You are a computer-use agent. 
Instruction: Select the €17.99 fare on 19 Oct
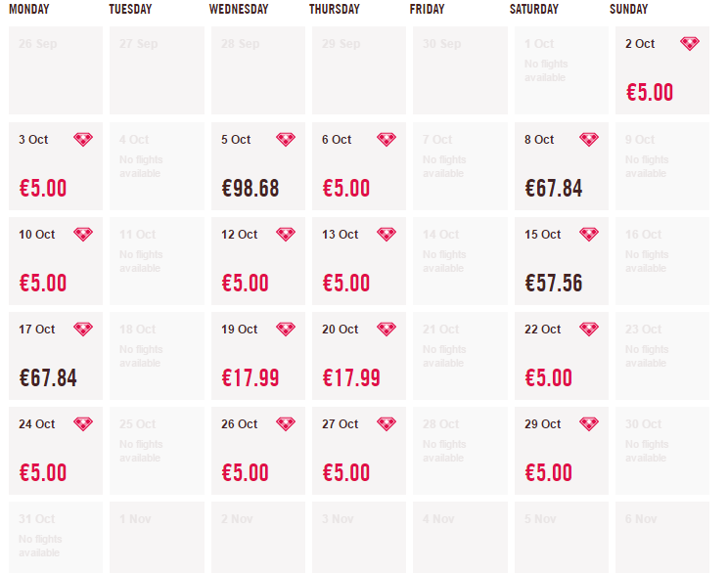pyautogui.click(x=250, y=377)
